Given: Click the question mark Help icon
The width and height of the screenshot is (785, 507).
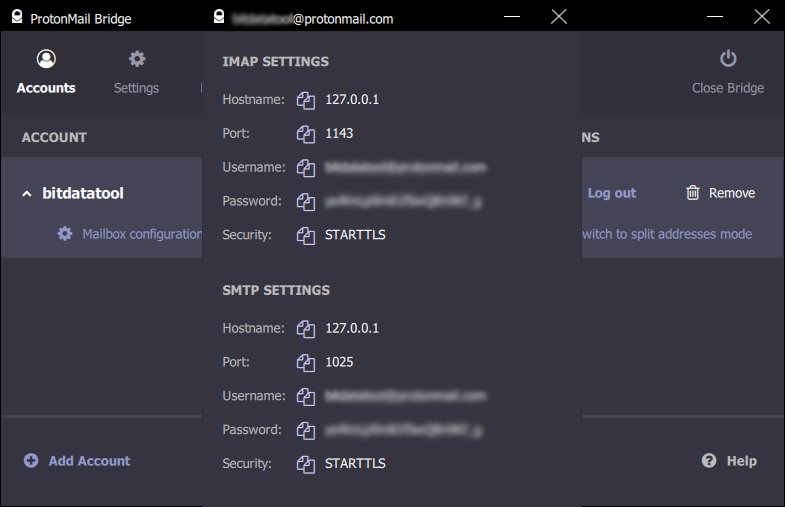Looking at the screenshot, I should click(709, 460).
